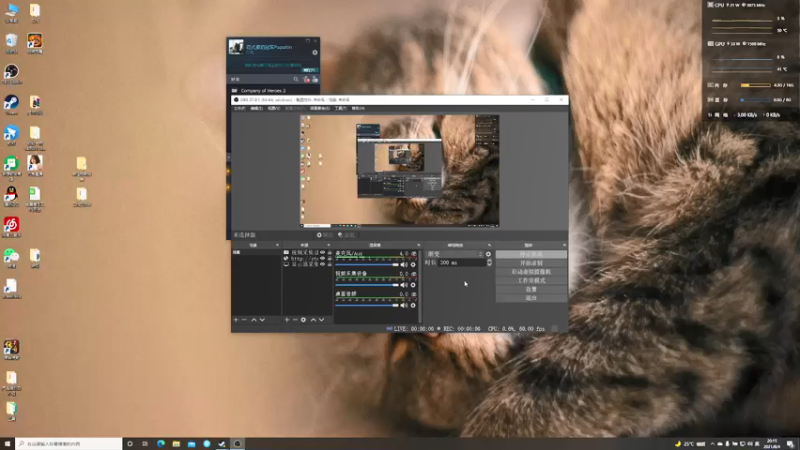Undock the transitions panel via header icon

click(489, 245)
